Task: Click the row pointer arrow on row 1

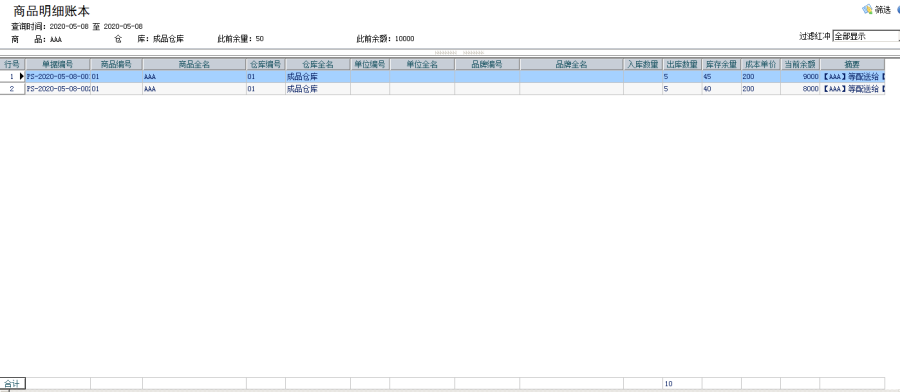Action: click(22, 76)
